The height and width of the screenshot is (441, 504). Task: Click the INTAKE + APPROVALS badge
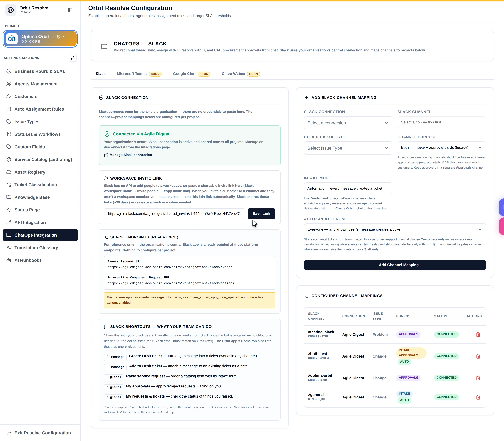click(x=411, y=353)
